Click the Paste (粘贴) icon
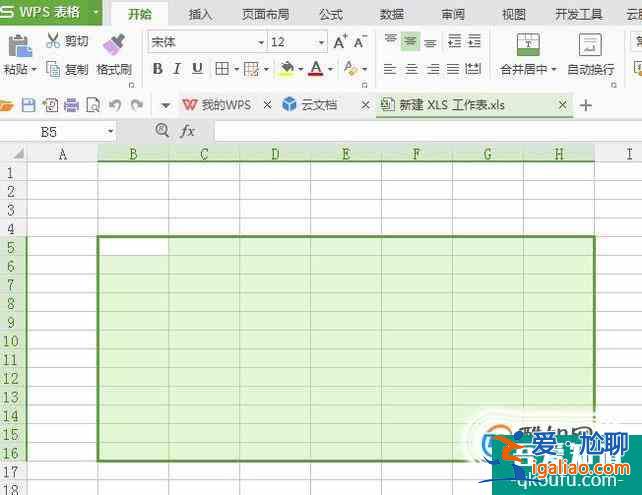This screenshot has height=495, width=642. tap(20, 46)
